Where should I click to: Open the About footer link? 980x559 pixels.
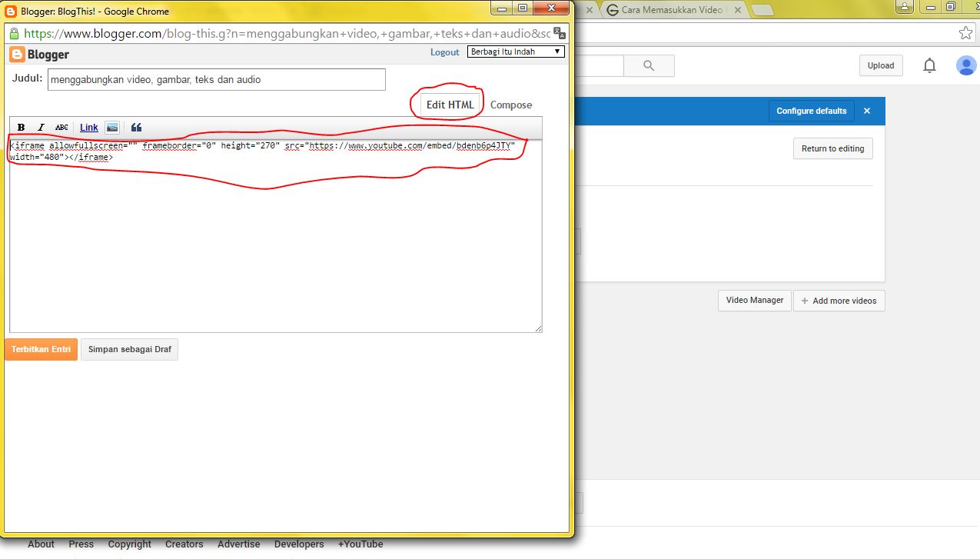pyautogui.click(x=41, y=544)
